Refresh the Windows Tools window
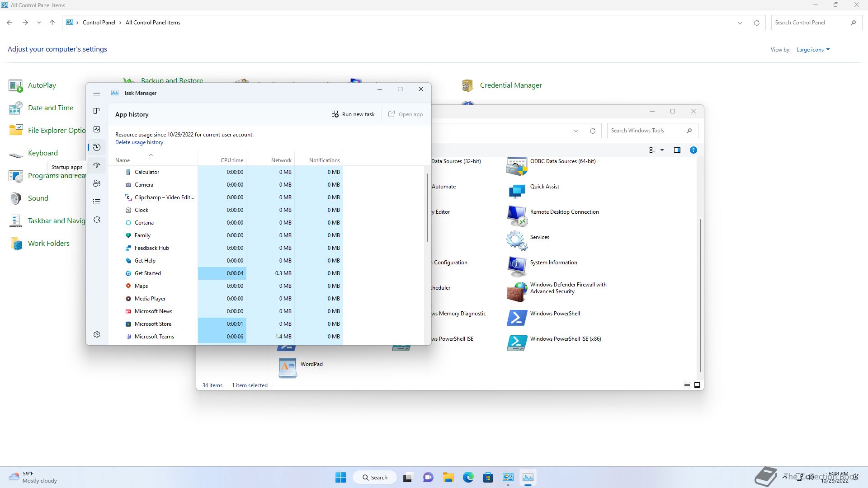The height and width of the screenshot is (488, 868). coord(592,131)
